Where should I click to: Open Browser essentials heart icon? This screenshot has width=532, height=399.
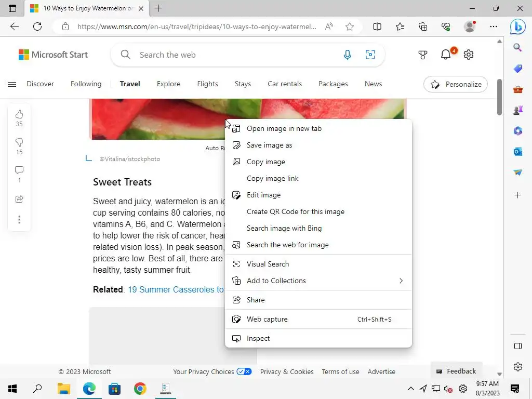(x=446, y=26)
